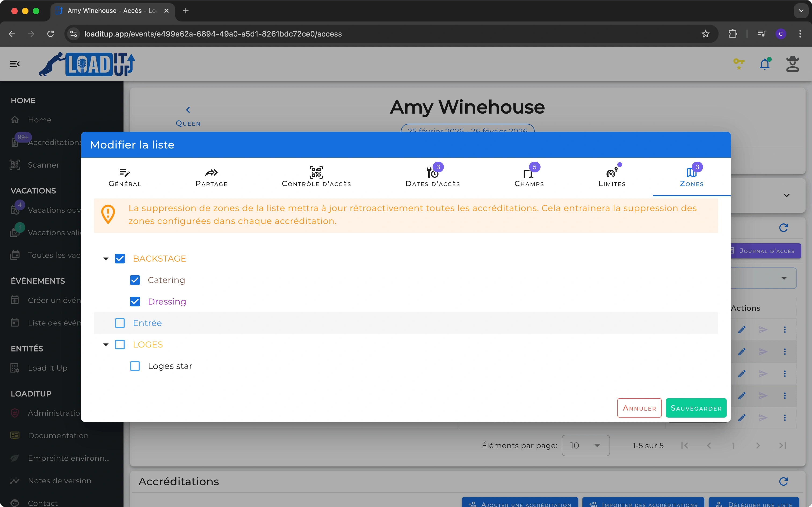Collapse the LOGES zone group

[x=106, y=344]
